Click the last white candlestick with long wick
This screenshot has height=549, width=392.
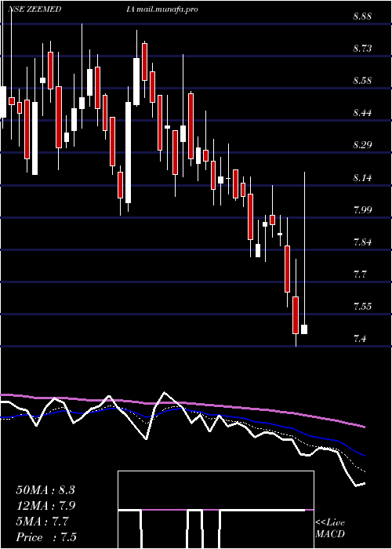(304, 253)
